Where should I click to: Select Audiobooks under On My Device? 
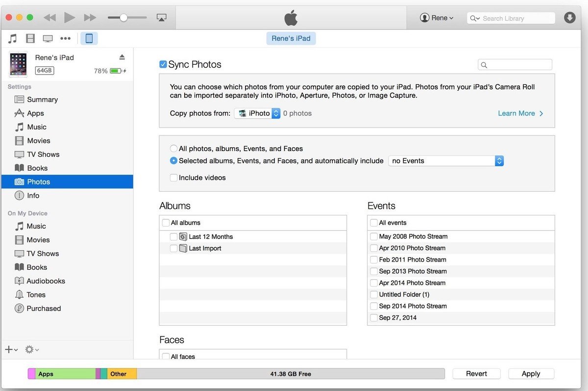(x=46, y=281)
